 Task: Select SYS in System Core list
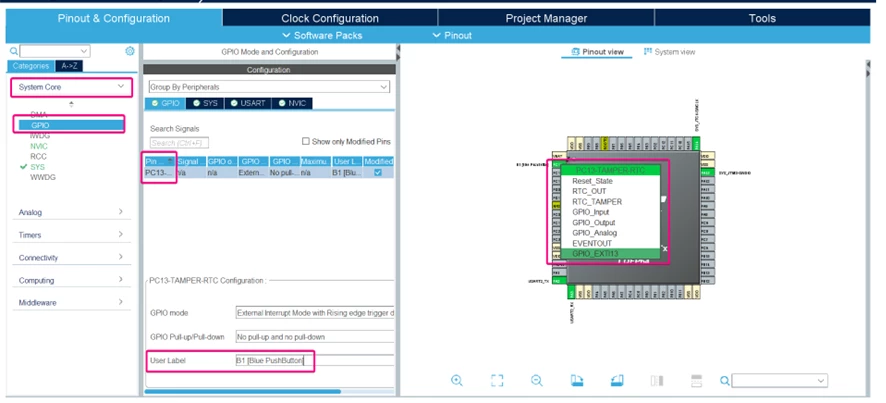pos(37,167)
